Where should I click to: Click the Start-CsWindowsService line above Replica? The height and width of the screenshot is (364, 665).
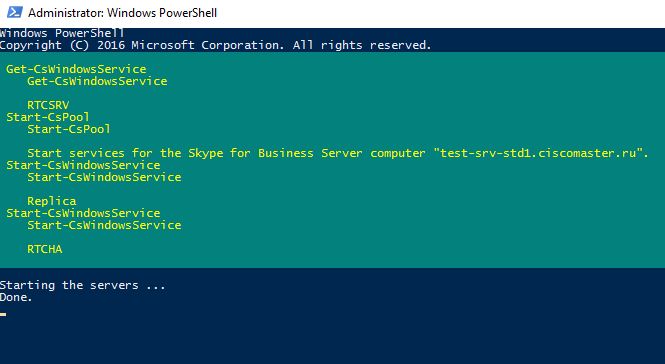pyautogui.click(x=83, y=165)
